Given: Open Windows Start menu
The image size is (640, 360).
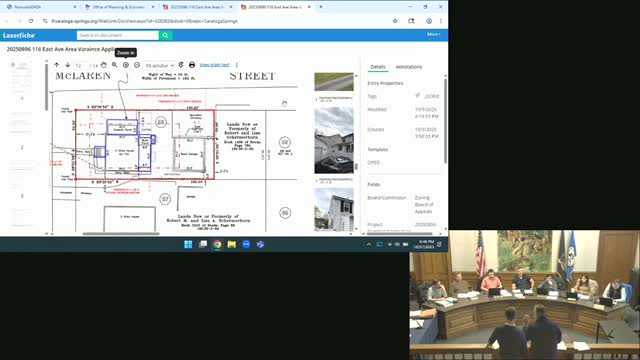Looking at the screenshot, I should [x=188, y=244].
